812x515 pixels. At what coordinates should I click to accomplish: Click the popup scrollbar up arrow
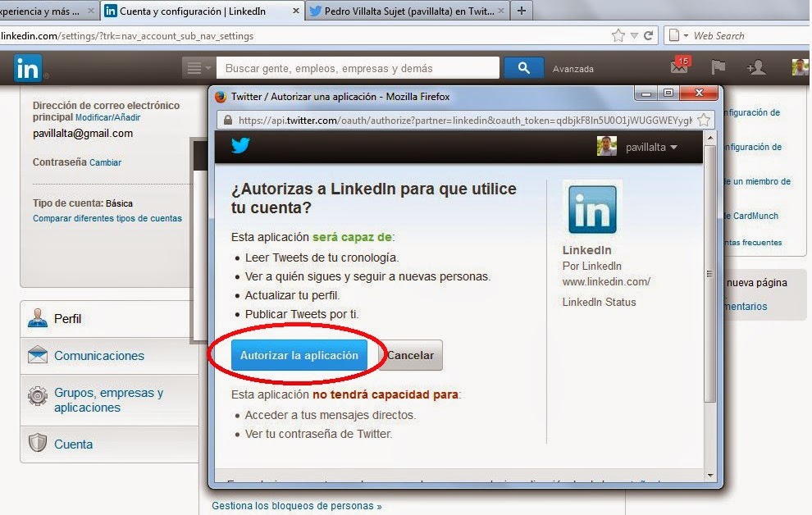click(x=710, y=138)
